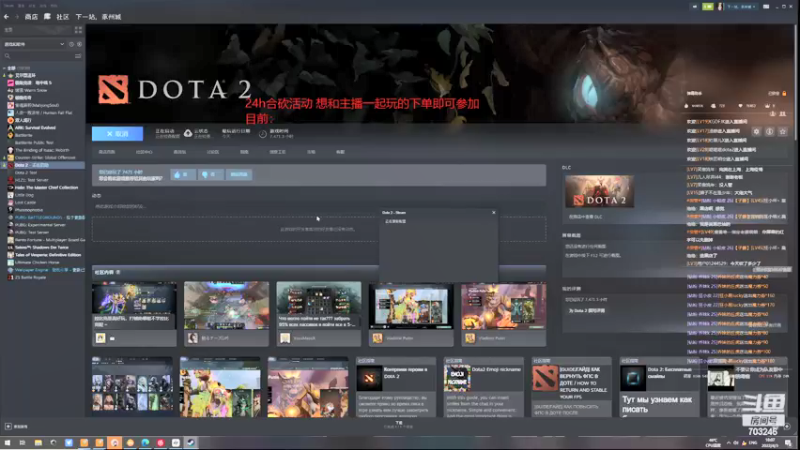Click the library search field
This screenshot has height=450, width=800.
[38, 56]
